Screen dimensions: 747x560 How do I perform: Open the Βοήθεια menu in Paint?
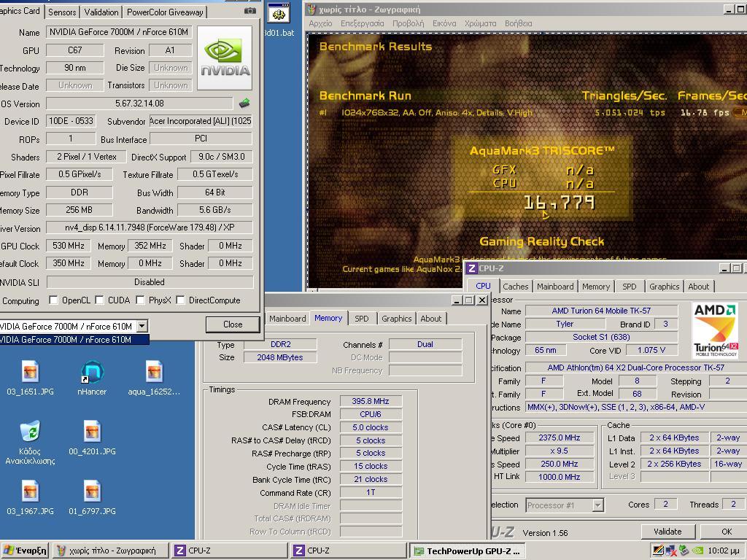(x=519, y=23)
